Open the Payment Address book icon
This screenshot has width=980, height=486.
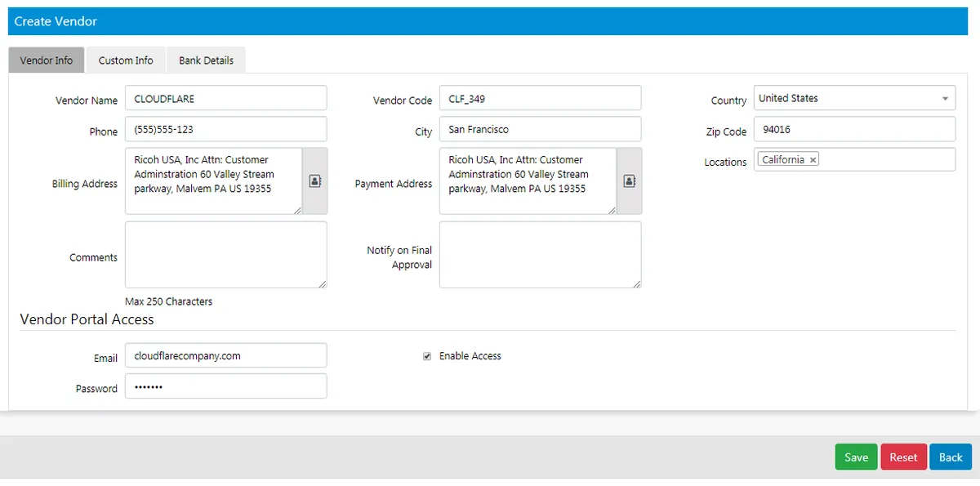click(x=629, y=181)
